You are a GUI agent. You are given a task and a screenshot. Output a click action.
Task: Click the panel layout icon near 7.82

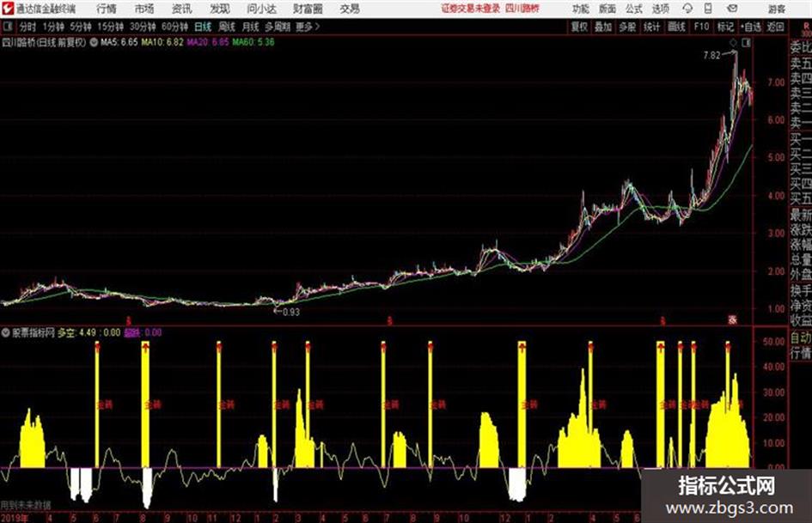pyautogui.click(x=746, y=43)
